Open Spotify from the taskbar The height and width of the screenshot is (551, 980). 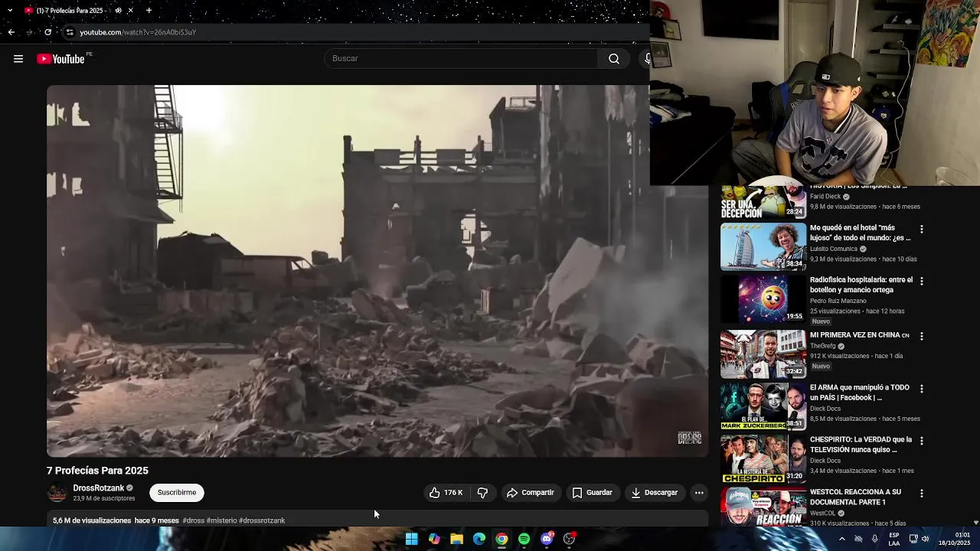point(524,539)
